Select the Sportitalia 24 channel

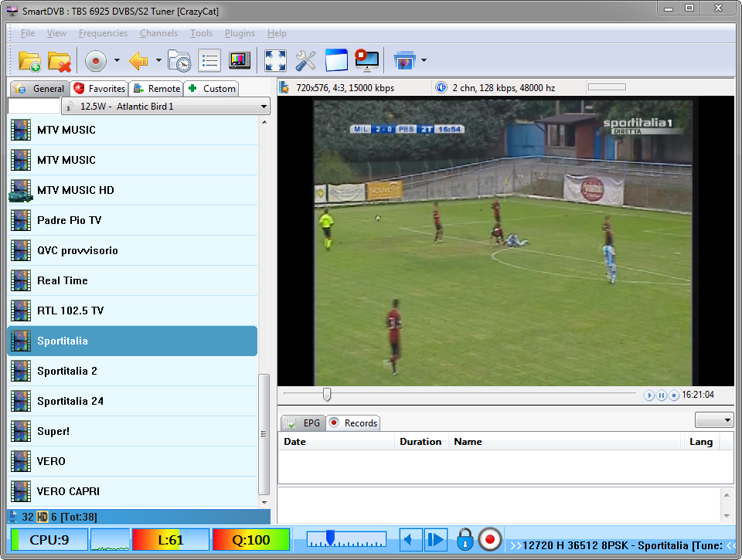click(x=132, y=401)
